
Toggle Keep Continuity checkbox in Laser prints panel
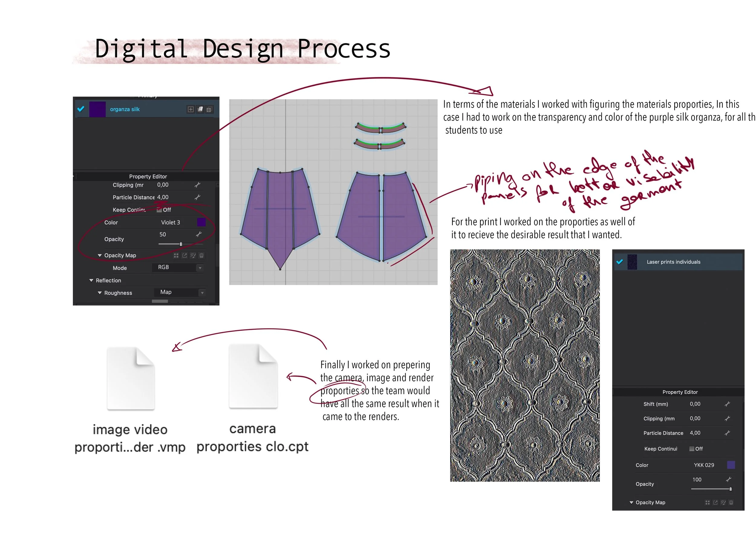pyautogui.click(x=692, y=449)
